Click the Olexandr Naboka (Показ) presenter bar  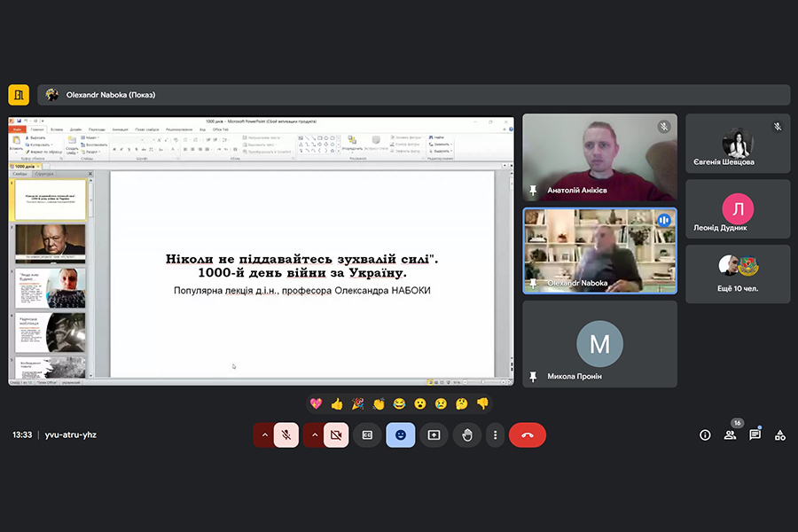coord(413,95)
